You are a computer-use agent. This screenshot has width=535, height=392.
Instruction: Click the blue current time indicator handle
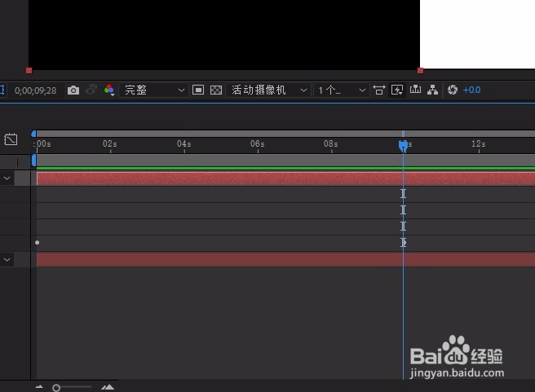tap(404, 146)
